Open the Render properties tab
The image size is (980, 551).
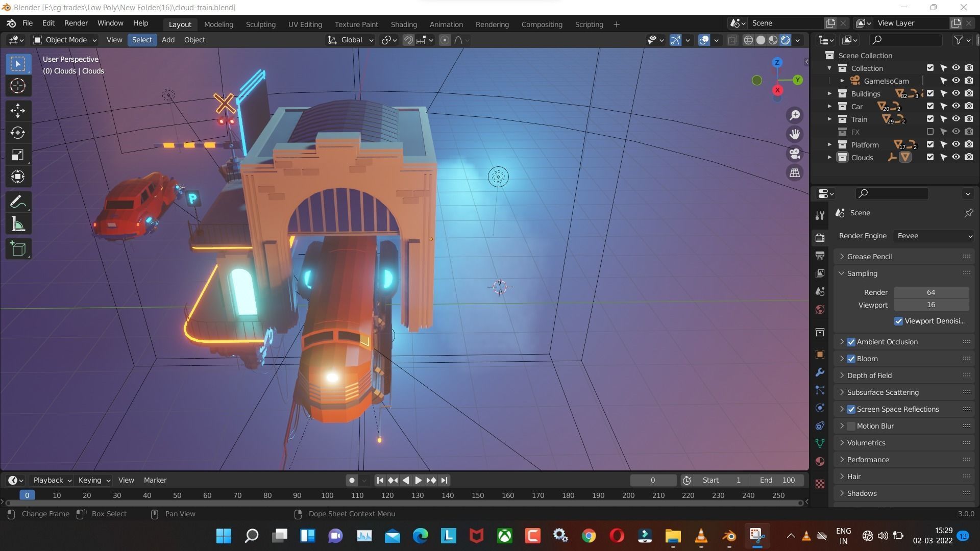pos(820,238)
